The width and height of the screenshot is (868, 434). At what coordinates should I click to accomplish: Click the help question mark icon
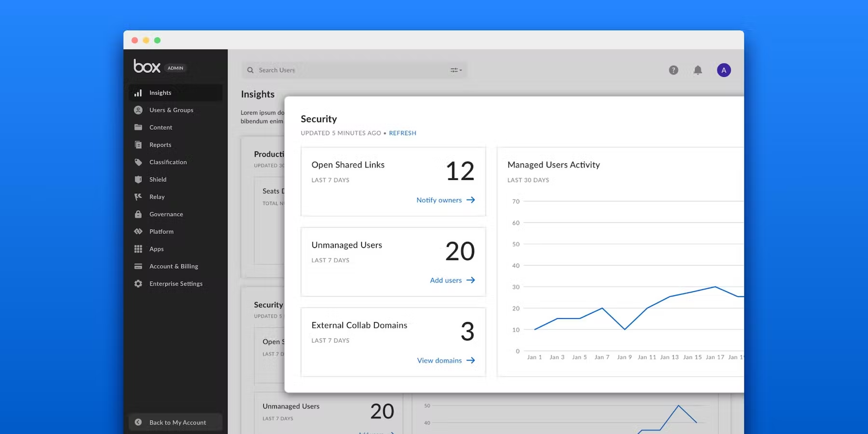point(673,70)
